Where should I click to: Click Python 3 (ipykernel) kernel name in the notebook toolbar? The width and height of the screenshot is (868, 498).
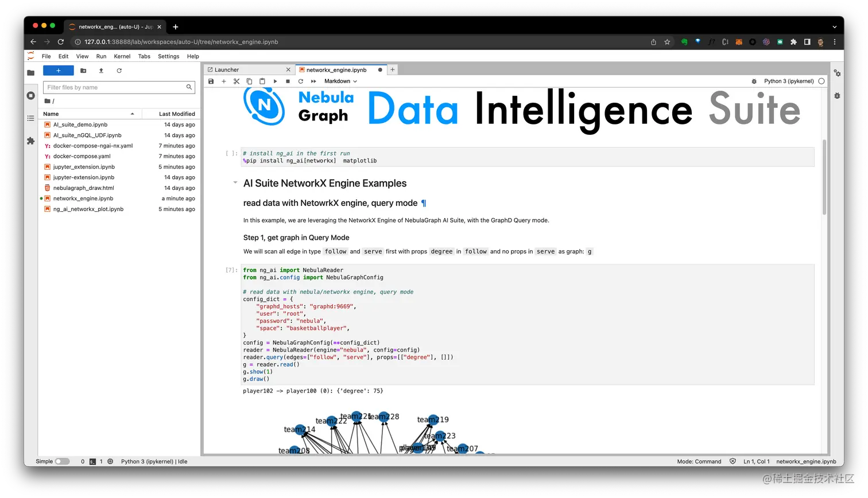point(789,81)
